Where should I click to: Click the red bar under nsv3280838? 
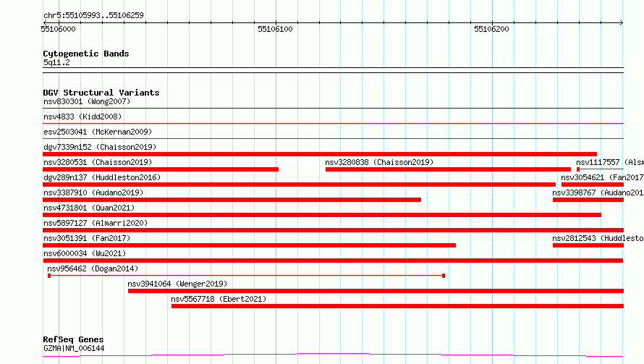click(448, 169)
